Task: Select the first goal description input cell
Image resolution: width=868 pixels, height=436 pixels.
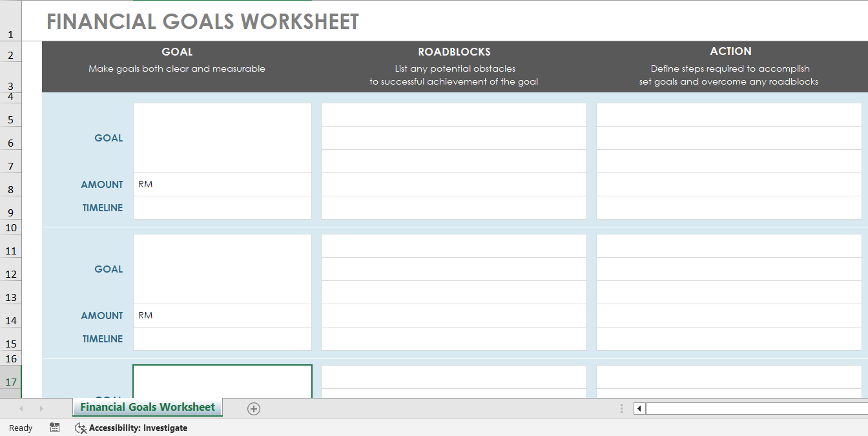Action: click(222, 138)
